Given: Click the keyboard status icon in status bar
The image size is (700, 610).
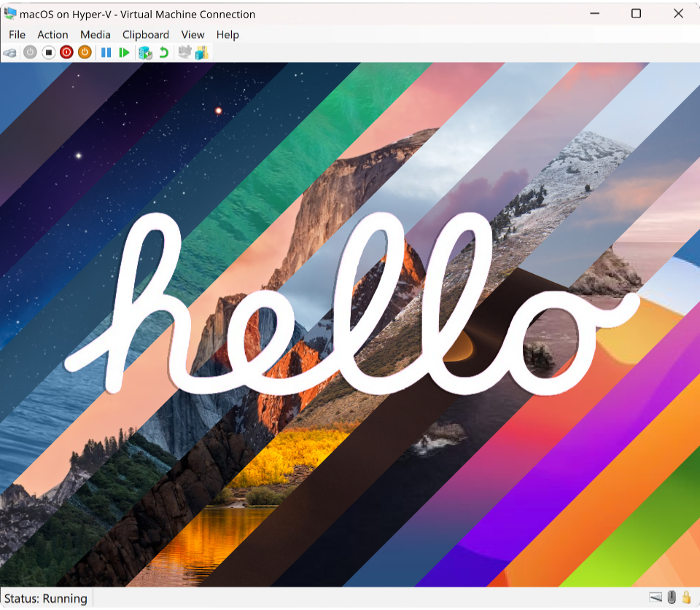Looking at the screenshot, I should coord(656,597).
